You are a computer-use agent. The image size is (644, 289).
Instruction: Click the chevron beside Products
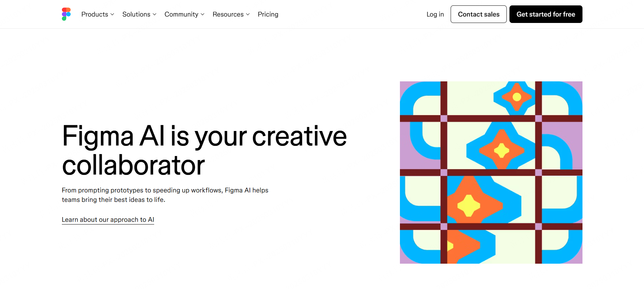112,15
